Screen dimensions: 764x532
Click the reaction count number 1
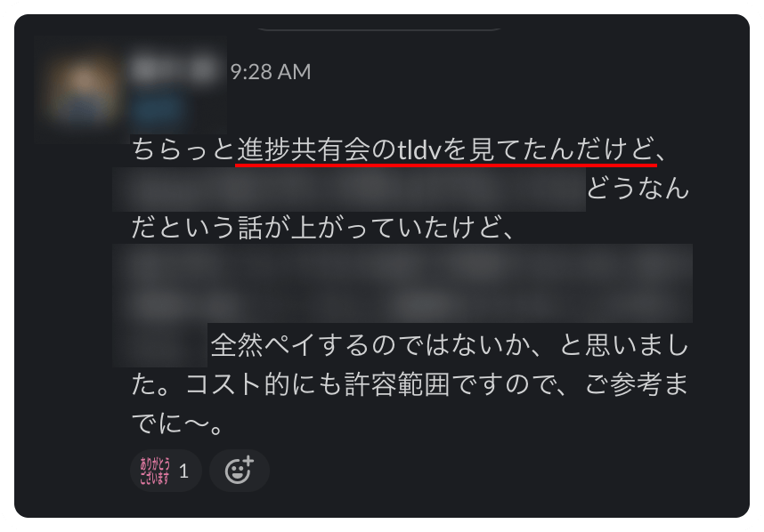183,472
